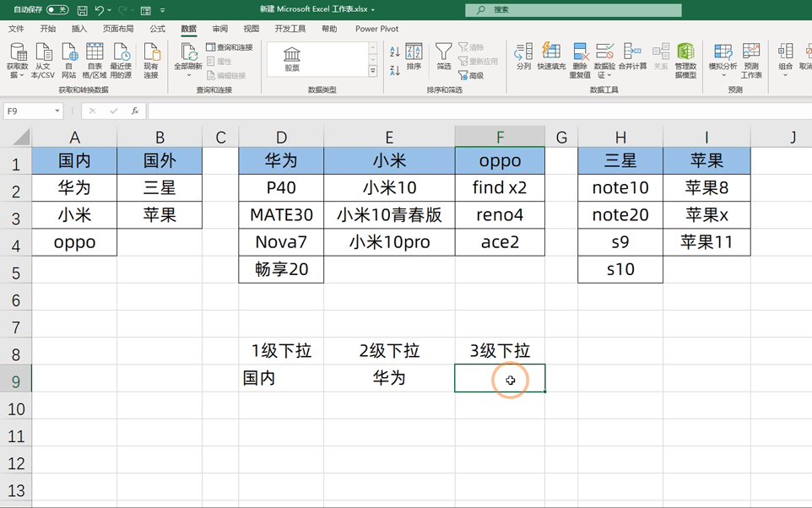
Task: Switch to the 公式 Formulas tab
Action: pos(158,29)
